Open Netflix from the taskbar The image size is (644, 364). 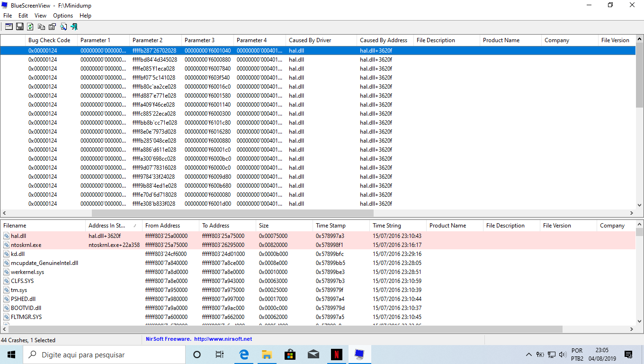tap(336, 355)
